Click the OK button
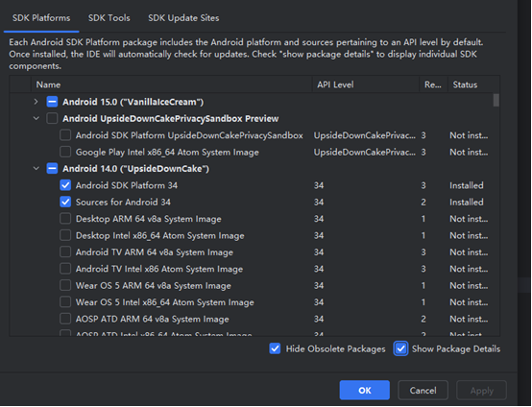Image resolution: width=532 pixels, height=407 pixels. click(x=365, y=391)
